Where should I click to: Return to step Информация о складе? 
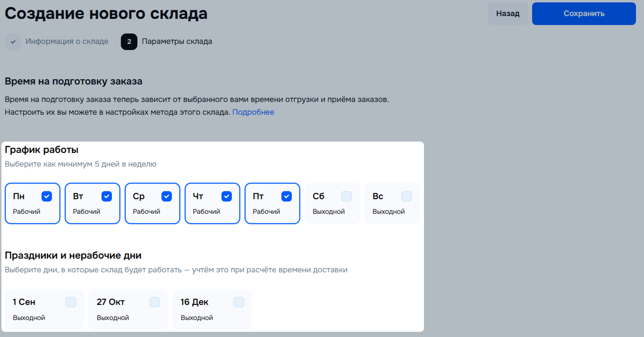(67, 41)
